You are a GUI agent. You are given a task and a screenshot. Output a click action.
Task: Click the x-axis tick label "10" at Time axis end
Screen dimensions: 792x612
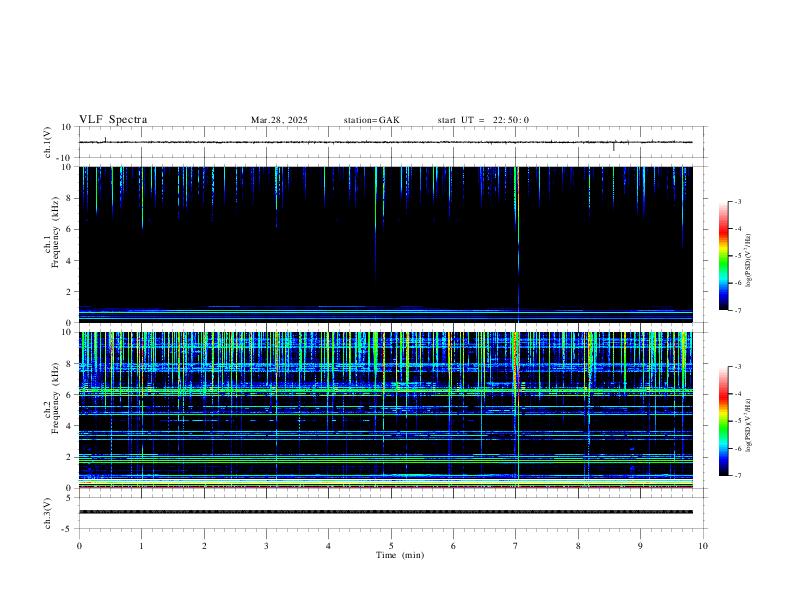click(703, 546)
